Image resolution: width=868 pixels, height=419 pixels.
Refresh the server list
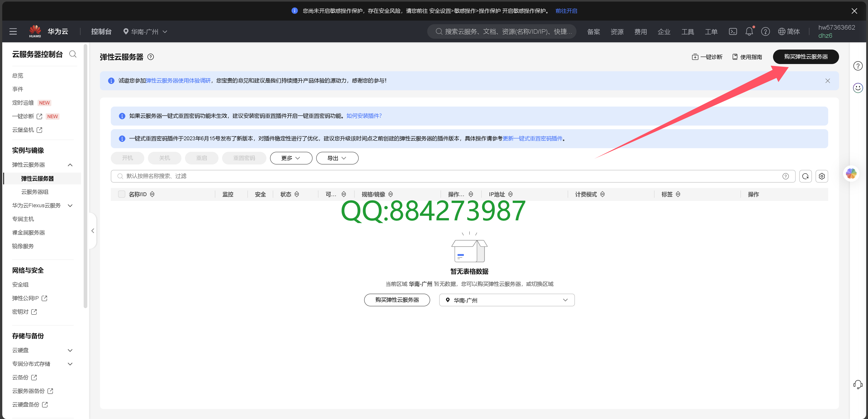(x=805, y=176)
